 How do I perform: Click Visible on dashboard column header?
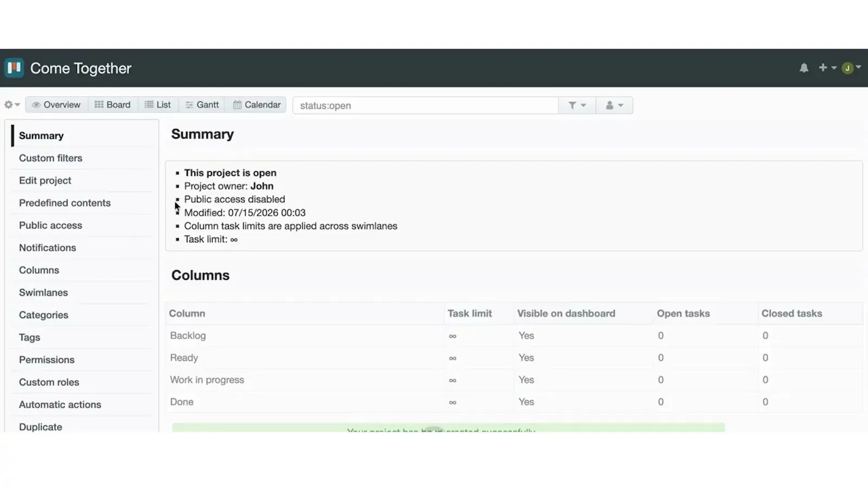(x=566, y=313)
